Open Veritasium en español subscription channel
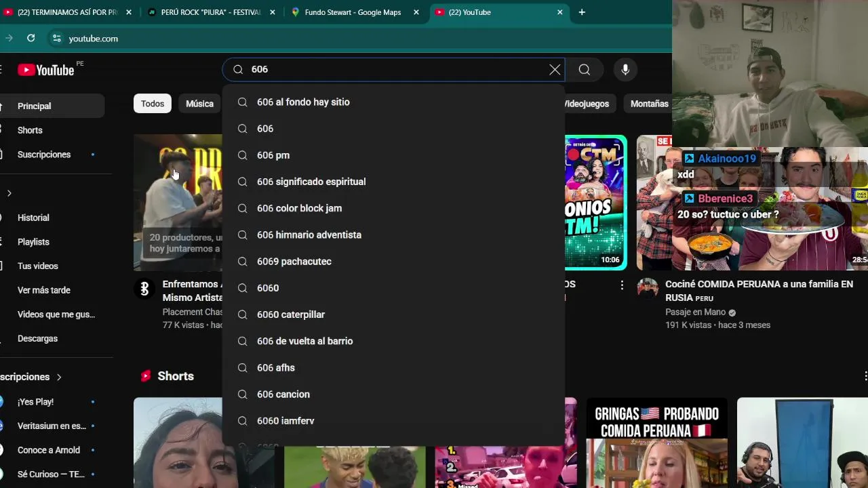This screenshot has height=488, width=868. coord(52,426)
